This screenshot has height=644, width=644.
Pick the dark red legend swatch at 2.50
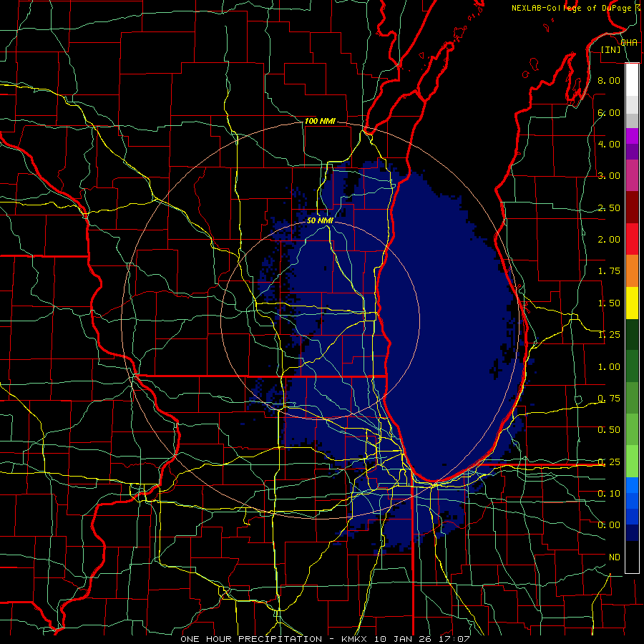(632, 208)
